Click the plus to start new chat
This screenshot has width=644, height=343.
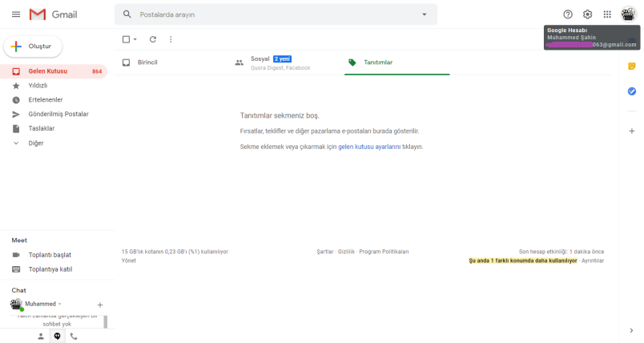[x=100, y=305]
